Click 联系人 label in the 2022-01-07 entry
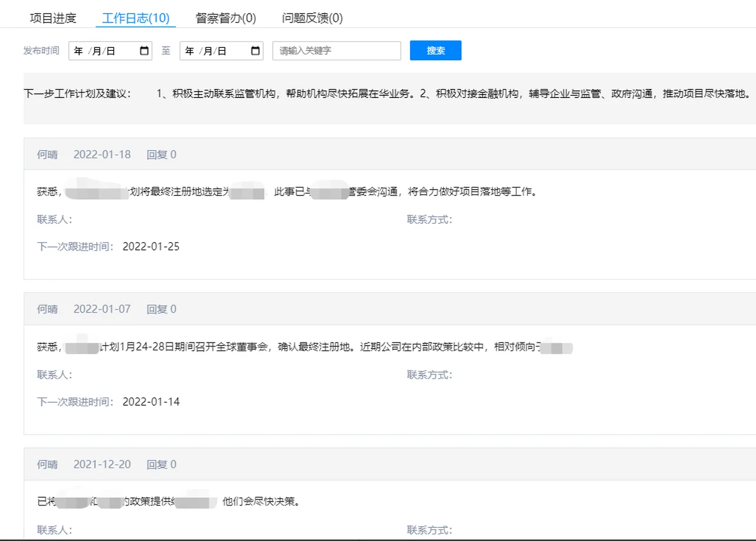Viewport: 756px width, 541px height. [54, 375]
